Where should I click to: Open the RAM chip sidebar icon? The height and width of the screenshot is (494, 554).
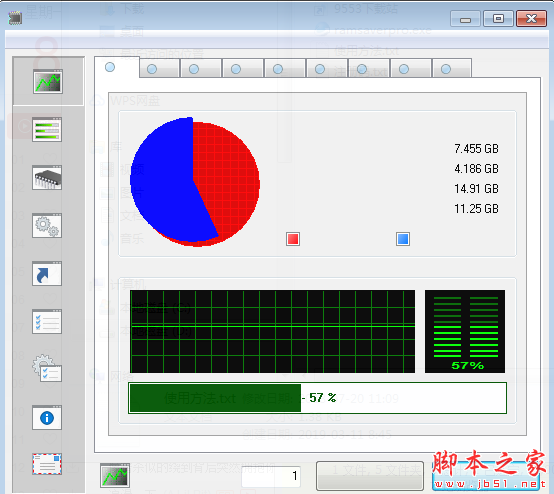click(x=47, y=177)
